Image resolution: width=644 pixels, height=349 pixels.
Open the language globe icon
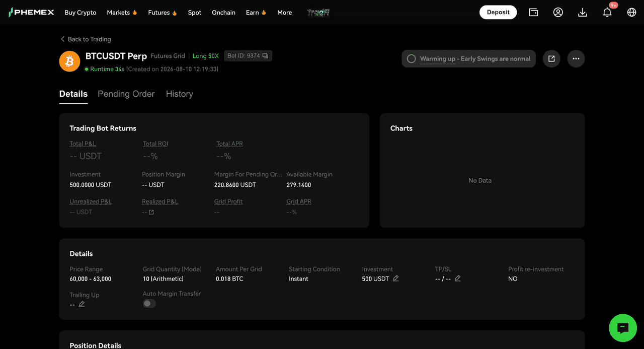point(632,12)
